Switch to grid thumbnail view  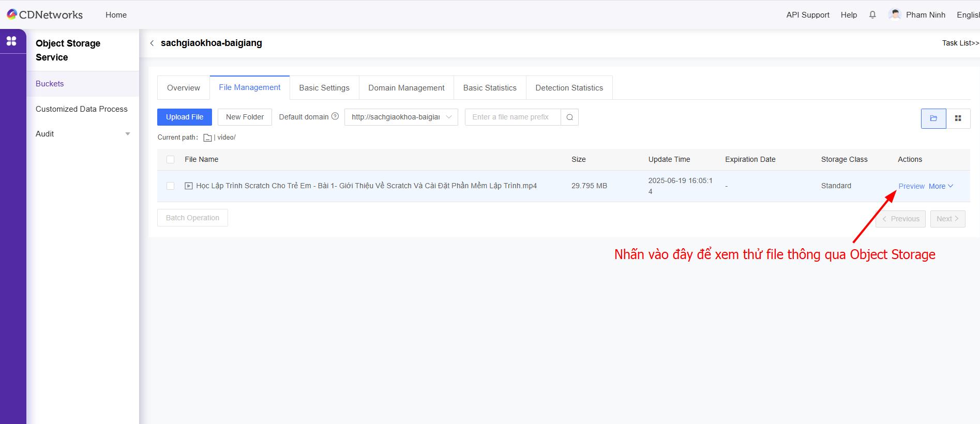pos(958,118)
